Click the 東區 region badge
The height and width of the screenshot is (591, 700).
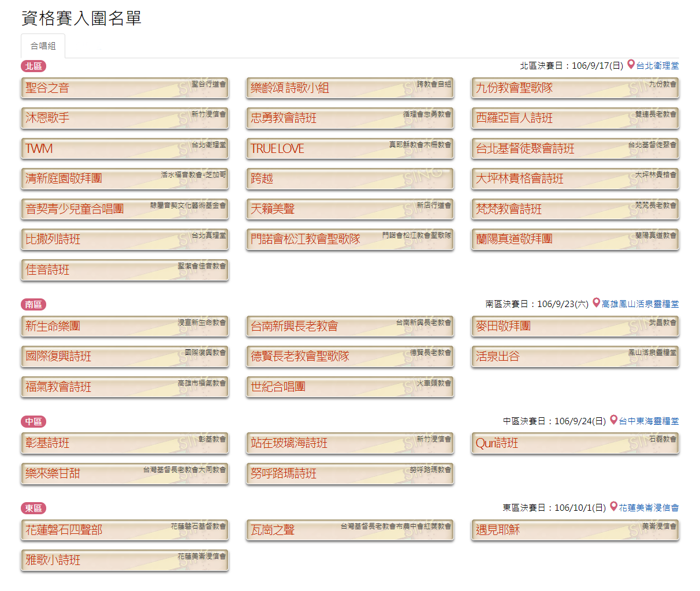33,508
